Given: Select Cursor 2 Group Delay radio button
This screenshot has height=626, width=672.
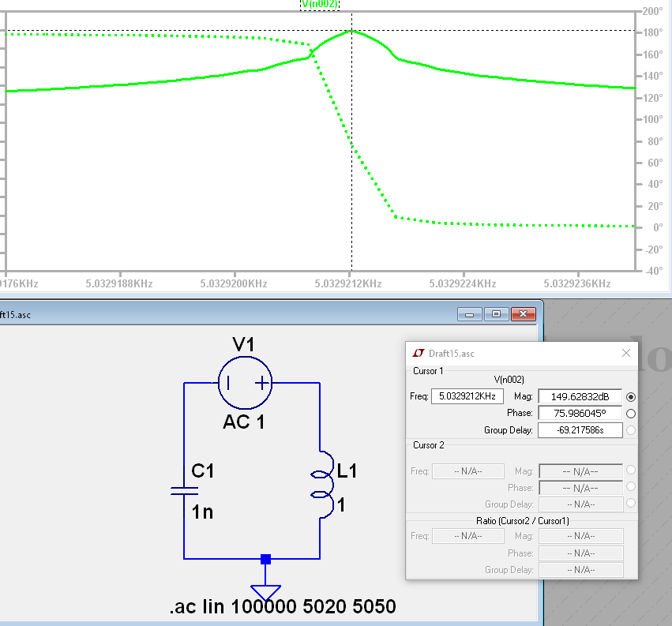Looking at the screenshot, I should click(630, 503).
